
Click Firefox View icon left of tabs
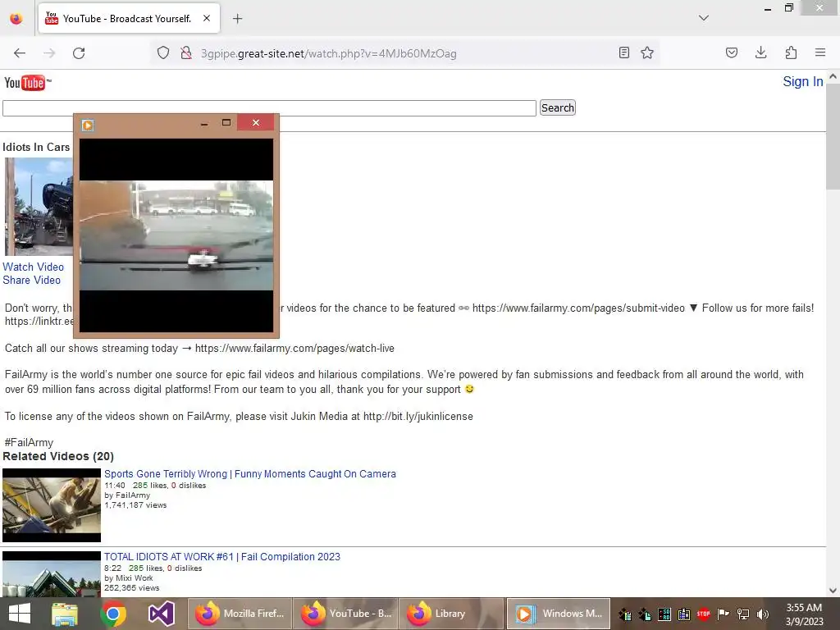pyautogui.click(x=16, y=19)
